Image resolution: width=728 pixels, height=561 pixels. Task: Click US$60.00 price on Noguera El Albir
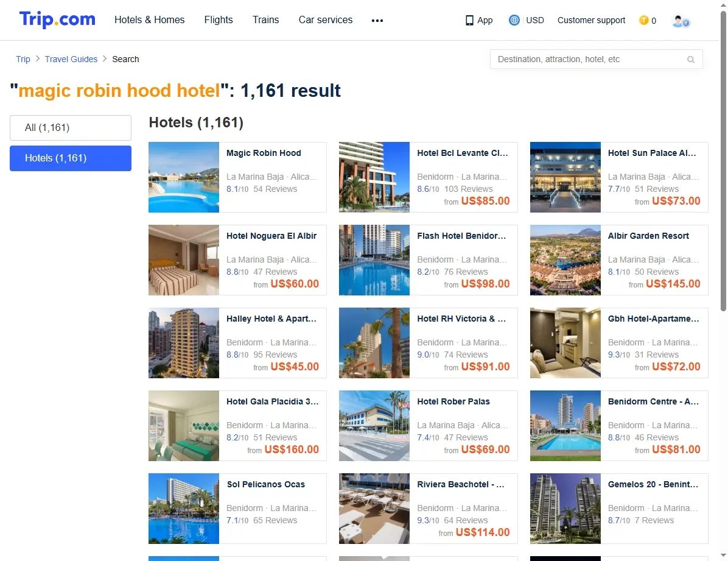point(295,283)
